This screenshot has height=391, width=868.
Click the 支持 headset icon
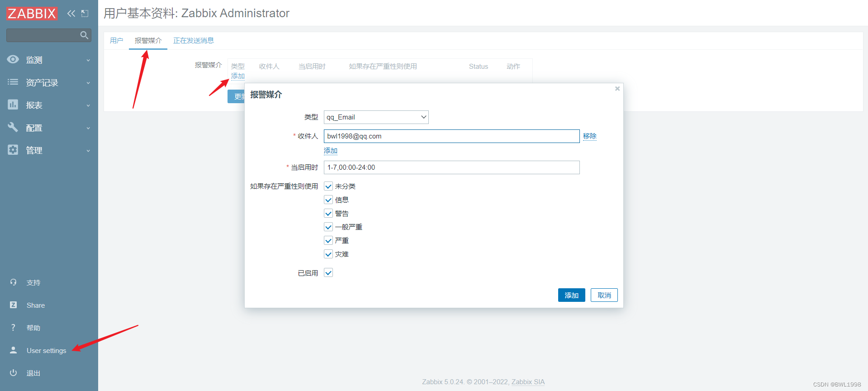tap(14, 282)
